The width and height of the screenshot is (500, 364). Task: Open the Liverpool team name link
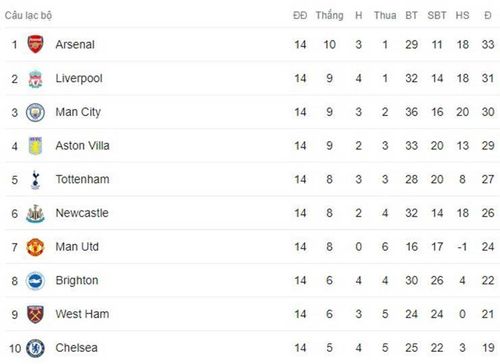(79, 79)
